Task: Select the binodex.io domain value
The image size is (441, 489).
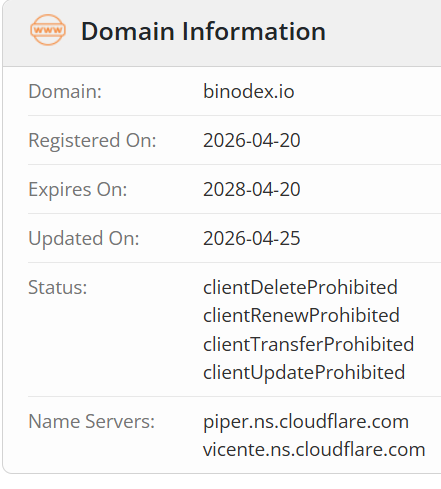Action: click(249, 91)
